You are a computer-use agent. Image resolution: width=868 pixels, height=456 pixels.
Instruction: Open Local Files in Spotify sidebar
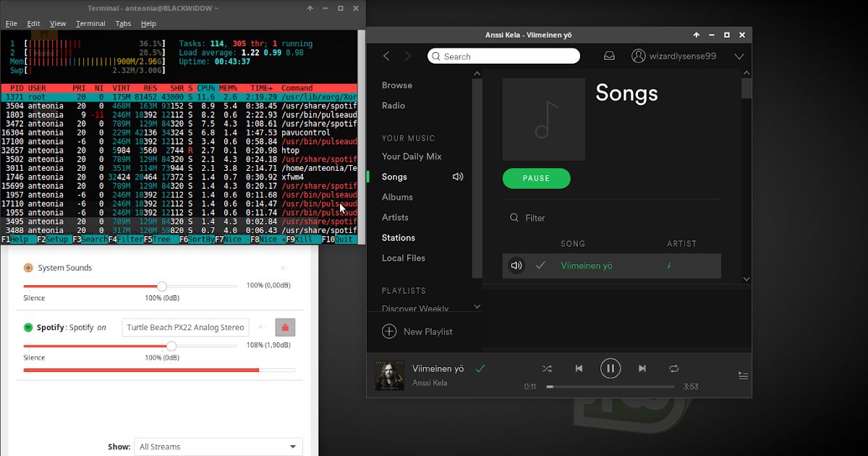tap(404, 258)
